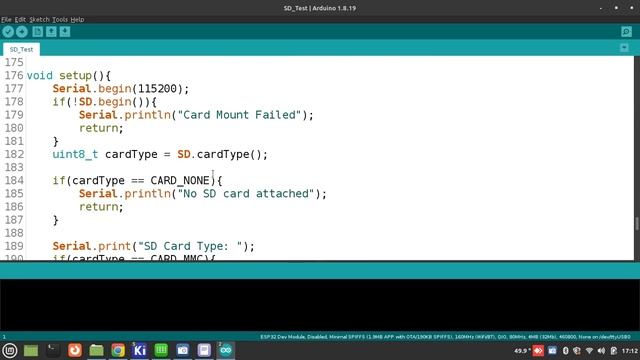
Task: Click the 'void setup(){' code line
Action: point(69,76)
